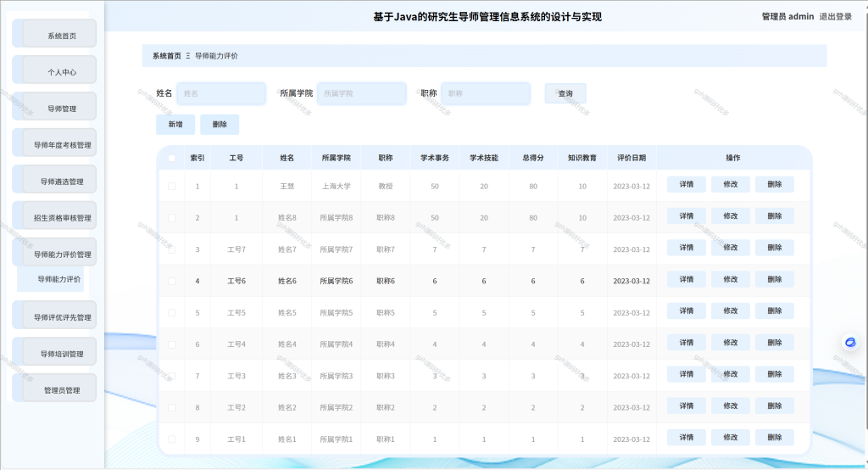
Task: Check the row checkbox for 姓名7
Action: point(171,249)
